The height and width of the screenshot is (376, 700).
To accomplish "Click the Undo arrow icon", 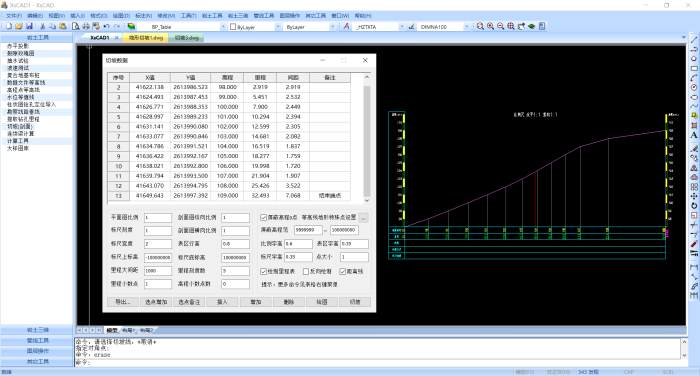I will click(107, 27).
